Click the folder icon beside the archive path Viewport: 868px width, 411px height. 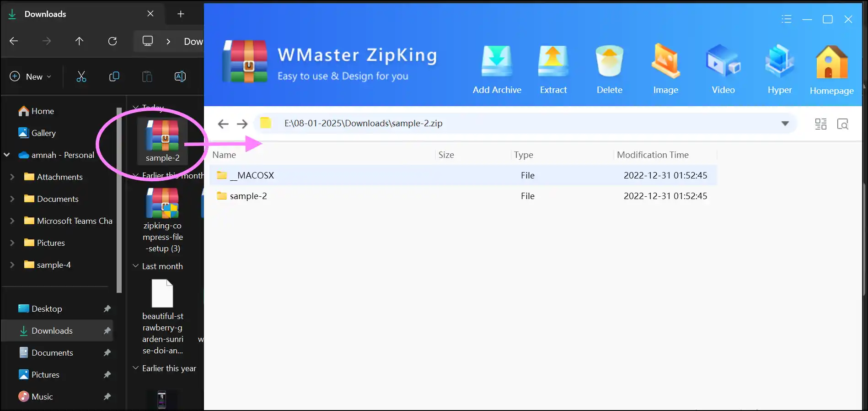[x=265, y=123]
